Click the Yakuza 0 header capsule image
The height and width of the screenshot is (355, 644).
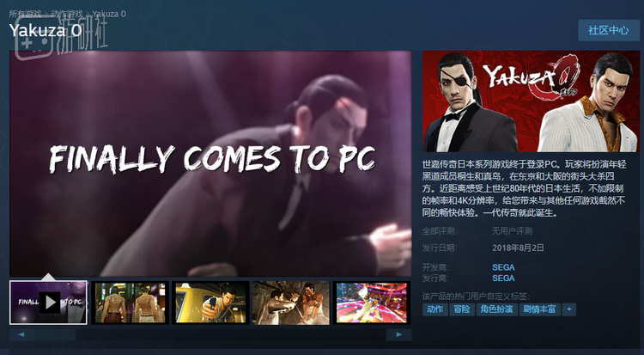531,101
